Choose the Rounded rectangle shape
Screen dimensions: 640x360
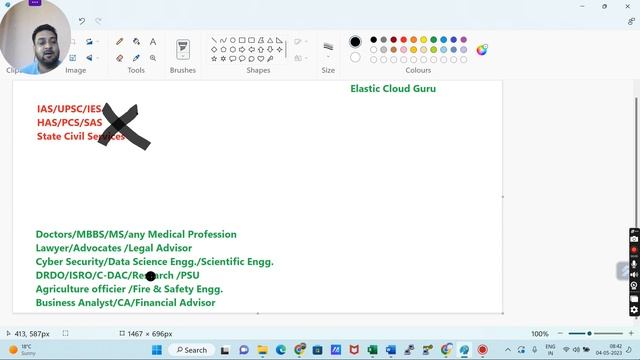click(x=251, y=40)
